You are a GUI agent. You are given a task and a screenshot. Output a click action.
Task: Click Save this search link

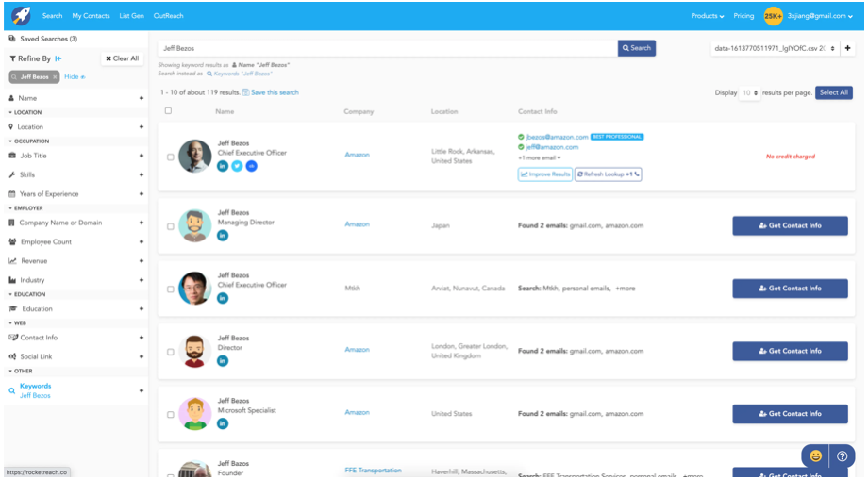click(275, 92)
